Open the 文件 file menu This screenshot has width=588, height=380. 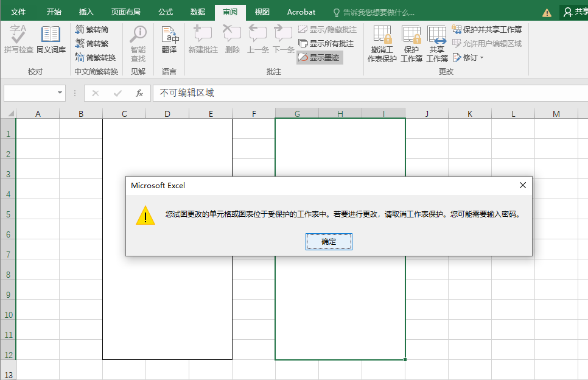tap(18, 12)
